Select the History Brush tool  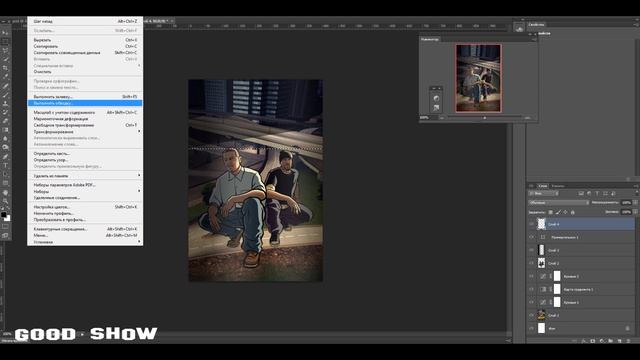(5, 112)
